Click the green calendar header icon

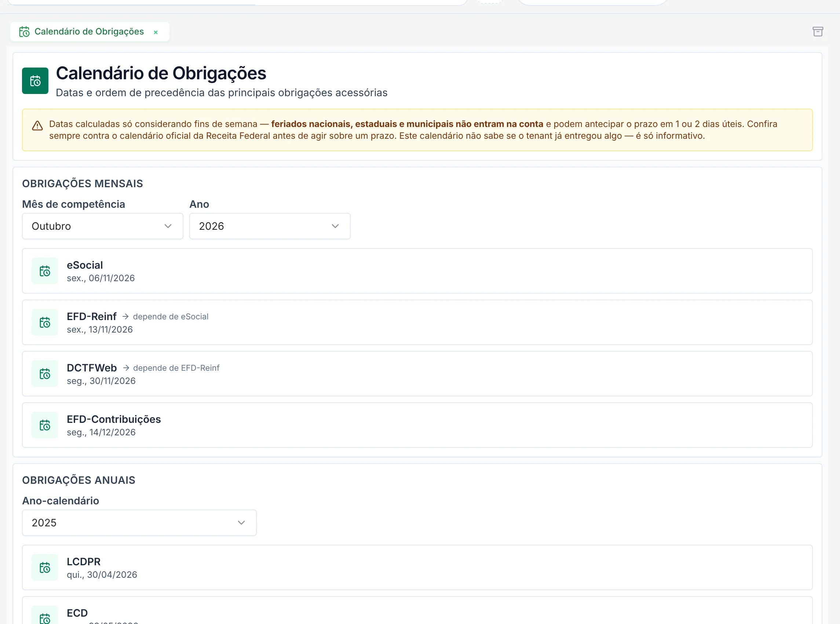click(x=35, y=81)
